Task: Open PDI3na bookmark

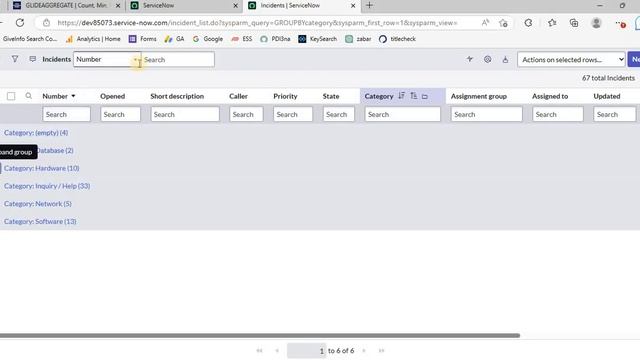Action: coord(276,39)
